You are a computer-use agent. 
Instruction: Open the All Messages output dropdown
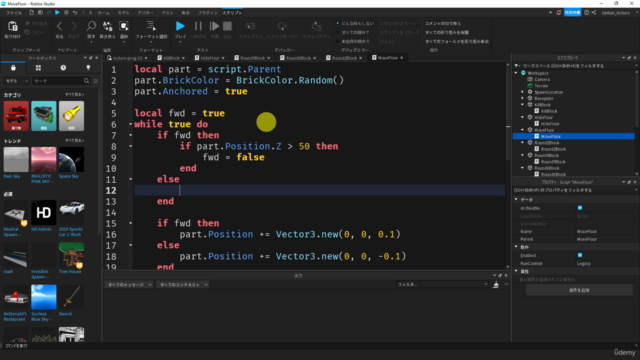pos(129,284)
